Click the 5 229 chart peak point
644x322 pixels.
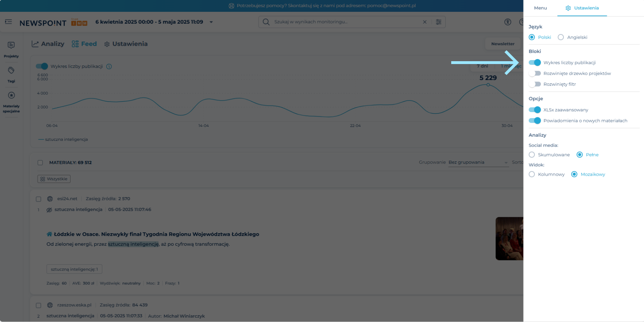488,85
